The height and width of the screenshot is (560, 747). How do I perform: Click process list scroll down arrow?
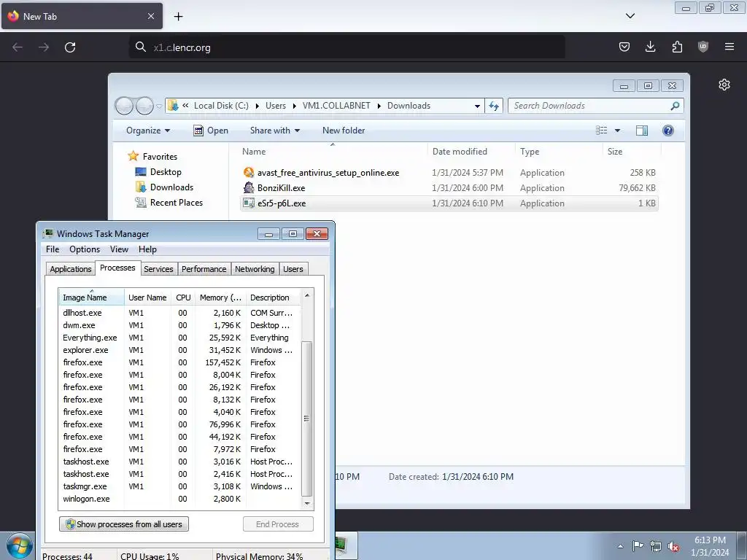307,503
